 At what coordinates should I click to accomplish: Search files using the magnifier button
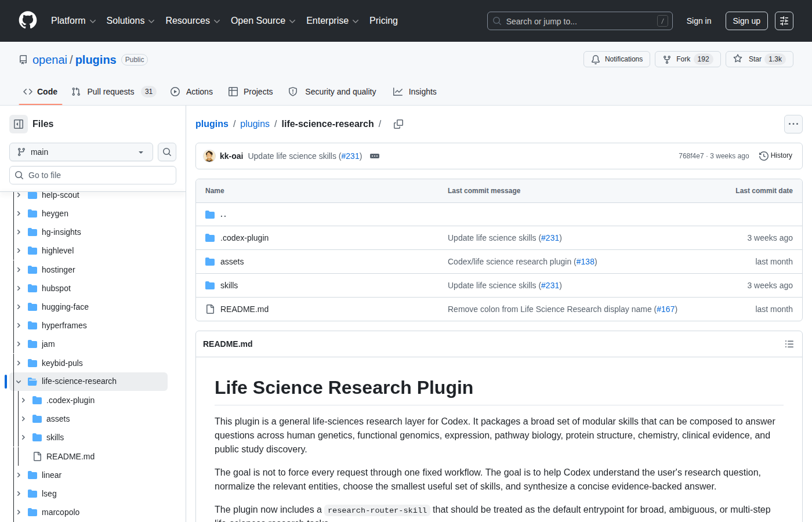click(x=167, y=152)
